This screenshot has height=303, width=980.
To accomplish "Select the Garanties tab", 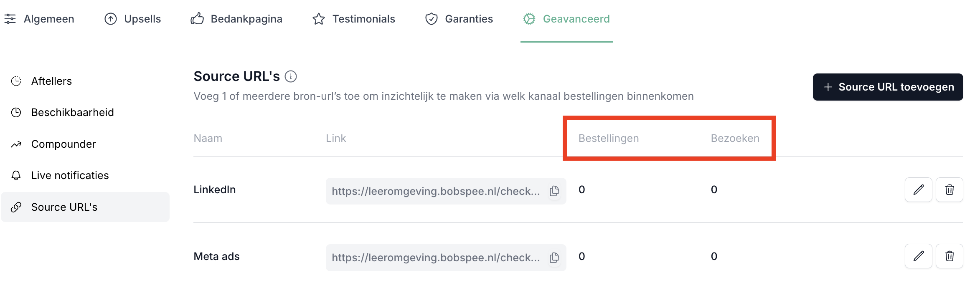I will (459, 19).
